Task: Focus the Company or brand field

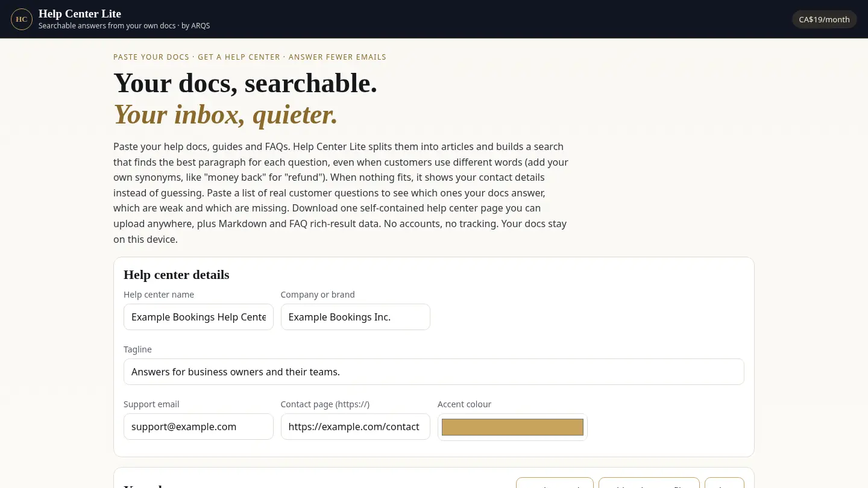Action: point(356,317)
